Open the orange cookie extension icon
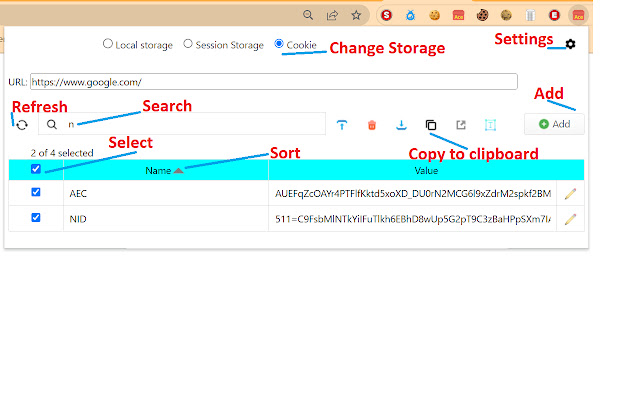Screen dimensions: 640x400 click(434, 16)
